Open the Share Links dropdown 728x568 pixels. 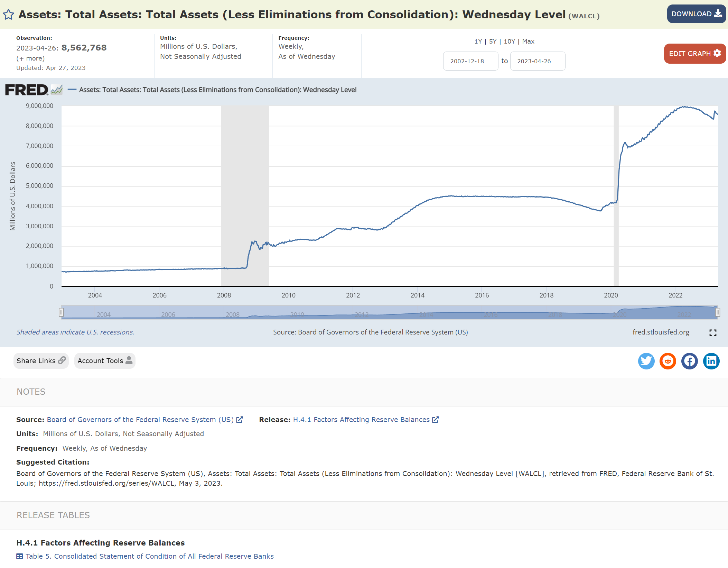pos(41,361)
